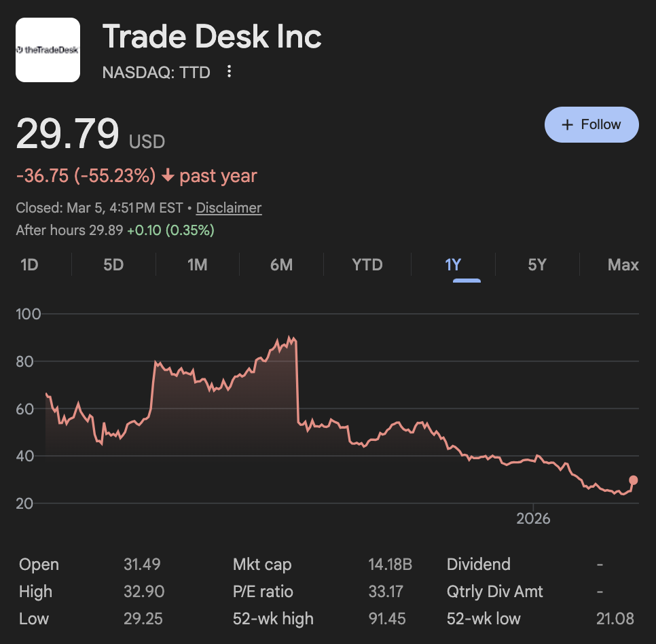Click the Trade Desk Inc heading
Image resolution: width=656 pixels, height=644 pixels.
212,37
